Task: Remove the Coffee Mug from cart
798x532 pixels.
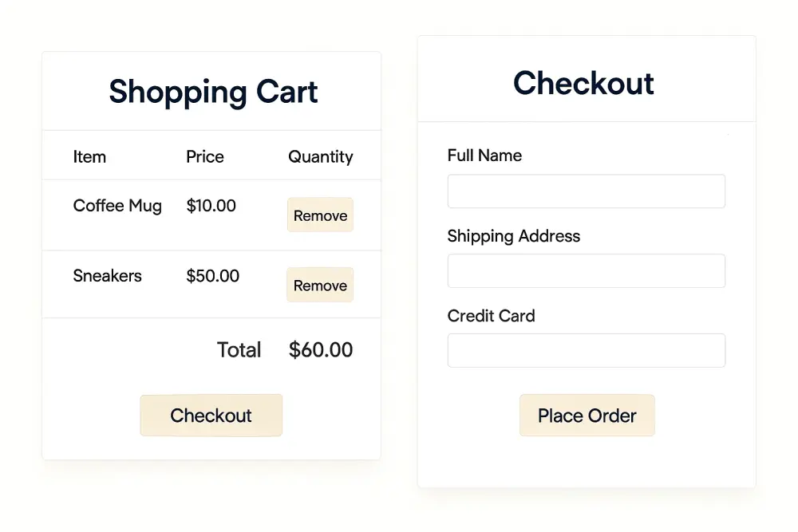Action: (x=319, y=215)
